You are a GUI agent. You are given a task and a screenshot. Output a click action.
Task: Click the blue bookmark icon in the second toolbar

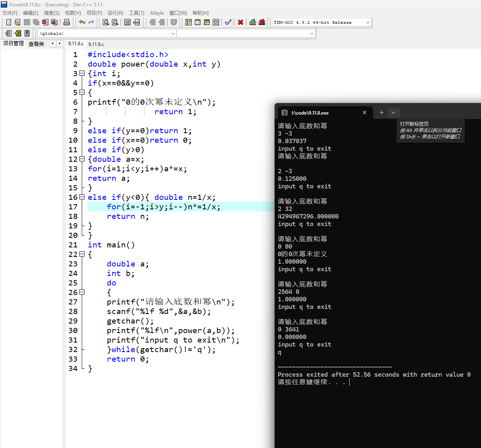(x=27, y=33)
